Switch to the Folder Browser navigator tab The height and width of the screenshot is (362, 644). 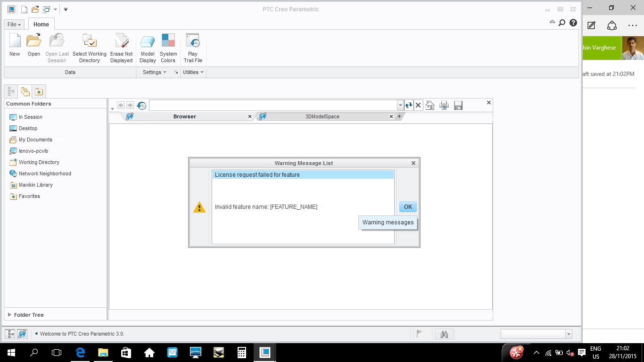coord(25,91)
